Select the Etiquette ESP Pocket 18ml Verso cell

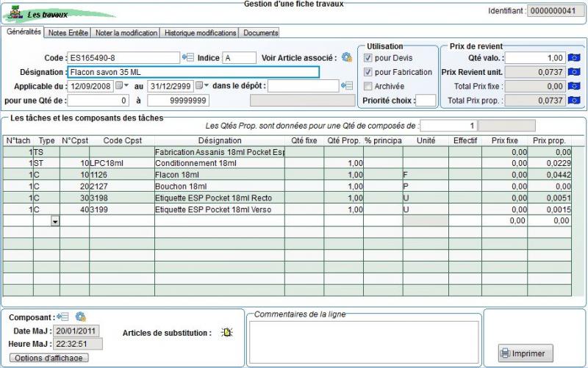click(x=220, y=209)
